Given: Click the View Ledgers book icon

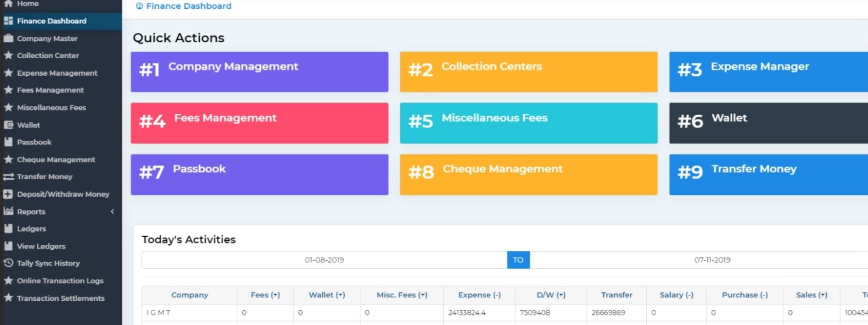Looking at the screenshot, I should tap(8, 246).
